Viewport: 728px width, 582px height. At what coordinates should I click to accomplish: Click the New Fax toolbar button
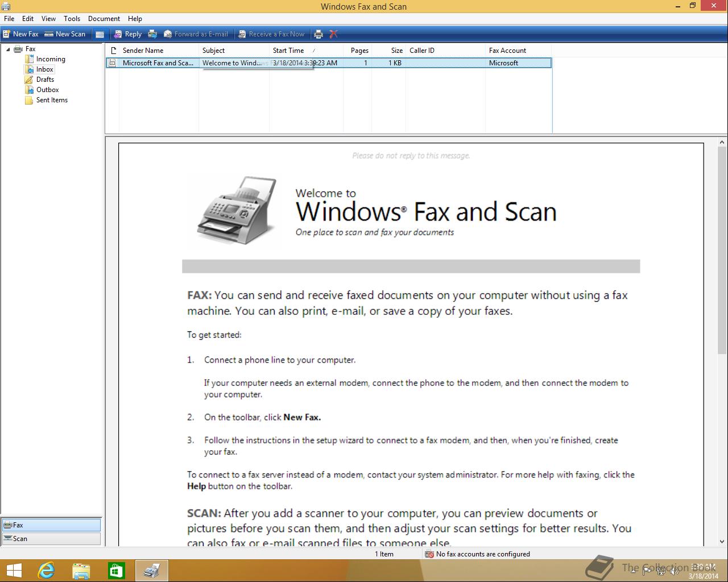[x=20, y=34]
